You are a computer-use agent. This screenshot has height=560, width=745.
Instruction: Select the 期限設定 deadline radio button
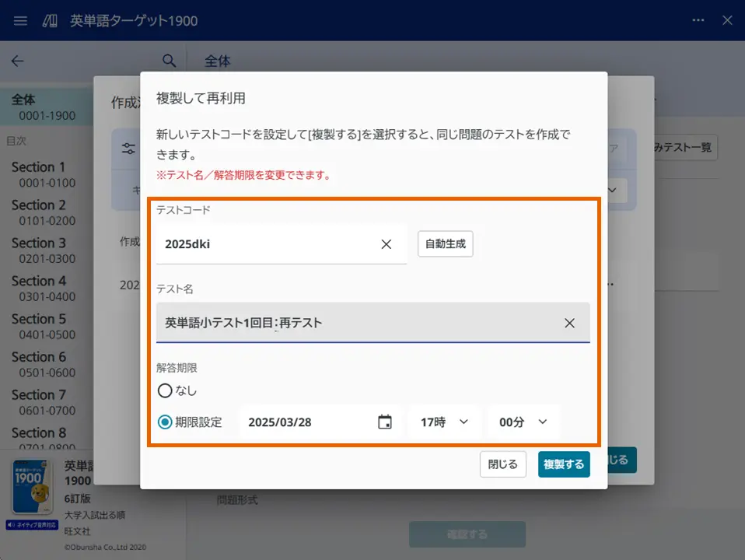pos(164,422)
